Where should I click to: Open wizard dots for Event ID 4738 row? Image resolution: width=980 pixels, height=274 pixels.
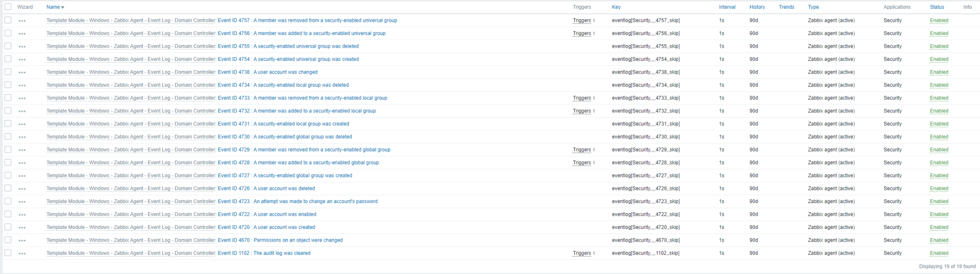(22, 72)
